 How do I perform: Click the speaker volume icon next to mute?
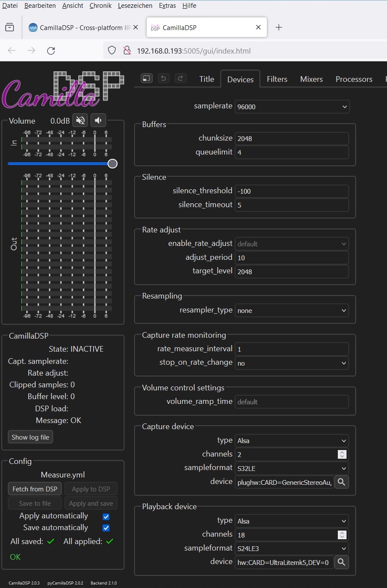[x=98, y=121]
